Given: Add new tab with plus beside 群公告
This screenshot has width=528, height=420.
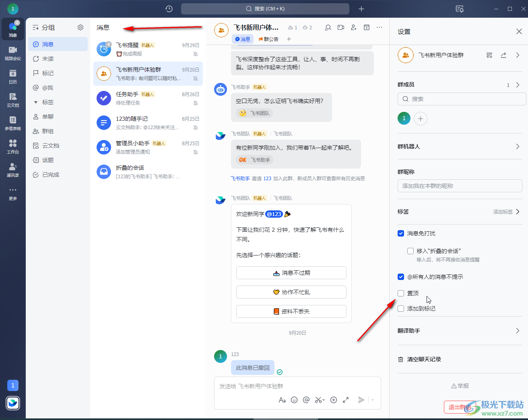Looking at the screenshot, I should (x=289, y=39).
